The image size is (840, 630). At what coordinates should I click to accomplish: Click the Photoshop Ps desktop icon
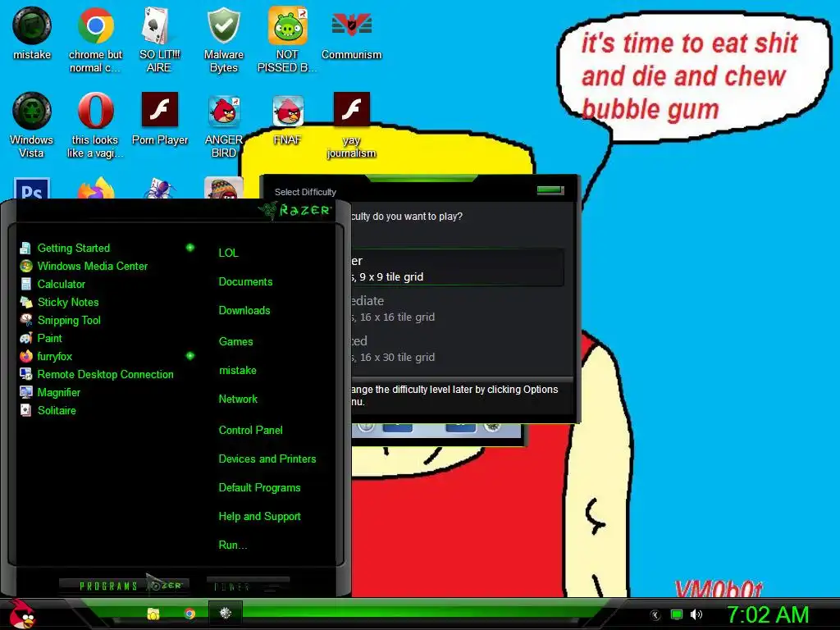click(32, 189)
